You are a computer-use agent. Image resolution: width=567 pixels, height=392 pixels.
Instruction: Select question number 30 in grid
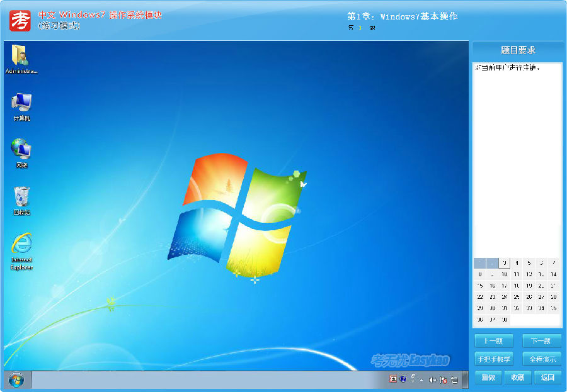tap(492, 308)
